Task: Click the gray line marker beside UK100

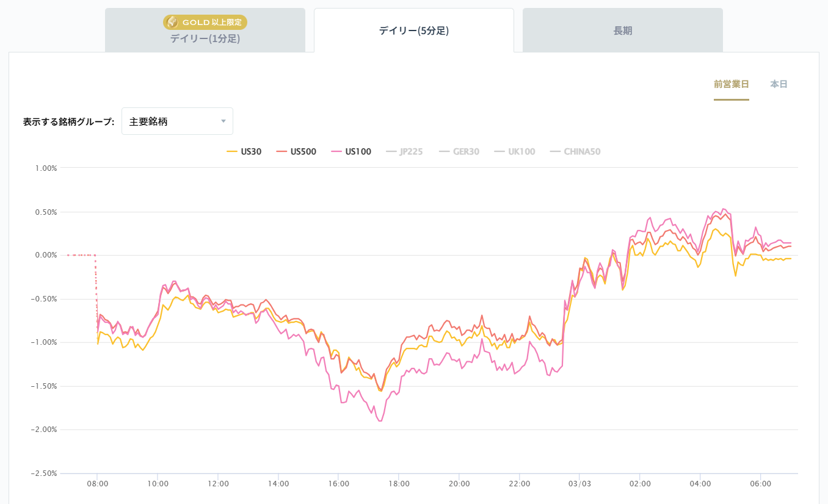Action: click(499, 152)
